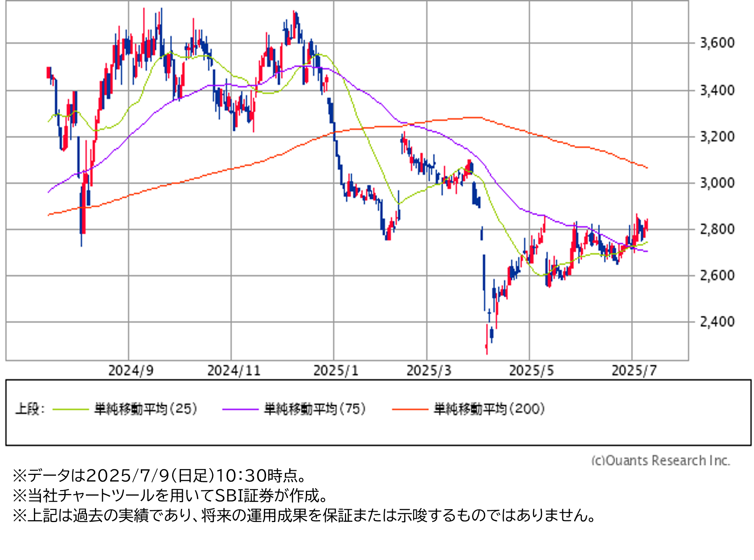Click the 2025/5 date axis label
This screenshot has width=754, height=560.
(x=531, y=371)
